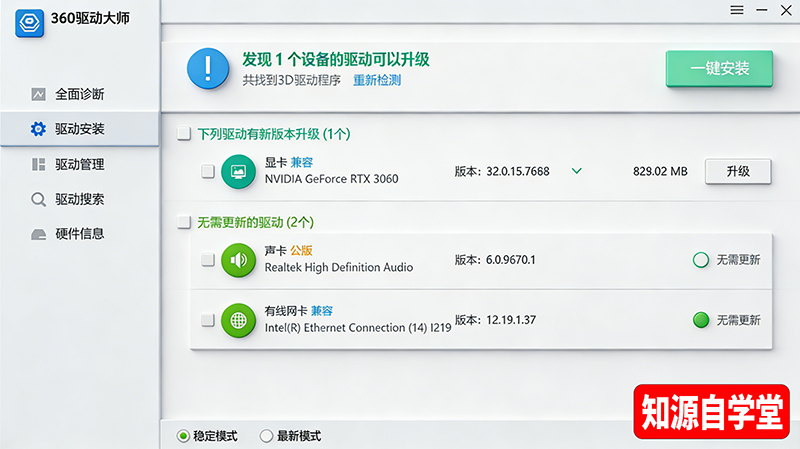Click the 重新检测 link
800x449 pixels.
377,80
